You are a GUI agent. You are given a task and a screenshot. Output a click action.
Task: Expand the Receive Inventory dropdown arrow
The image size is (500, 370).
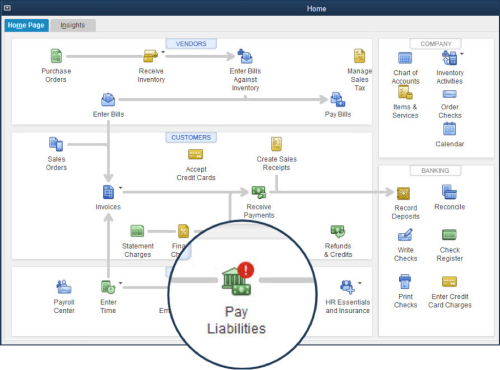tap(163, 52)
